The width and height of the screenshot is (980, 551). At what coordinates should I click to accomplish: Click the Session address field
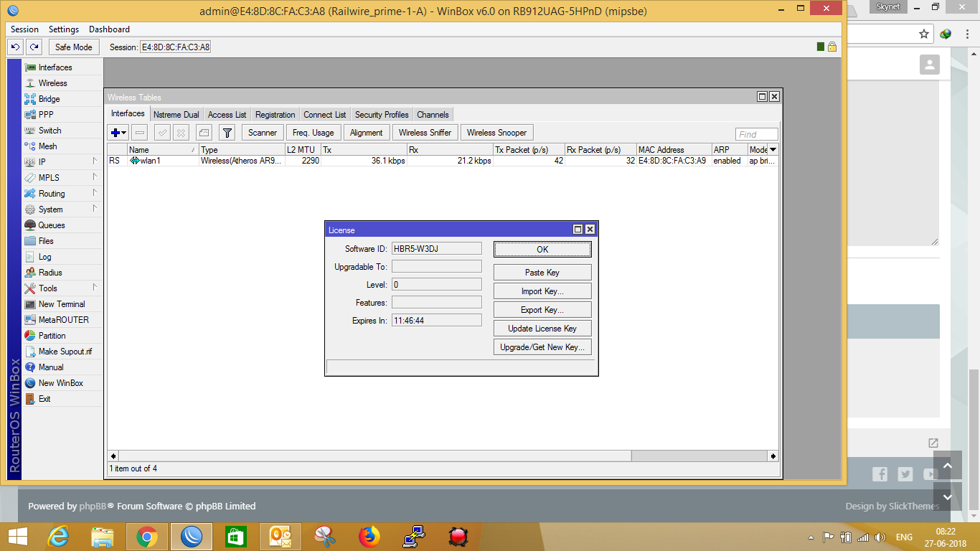[176, 47]
